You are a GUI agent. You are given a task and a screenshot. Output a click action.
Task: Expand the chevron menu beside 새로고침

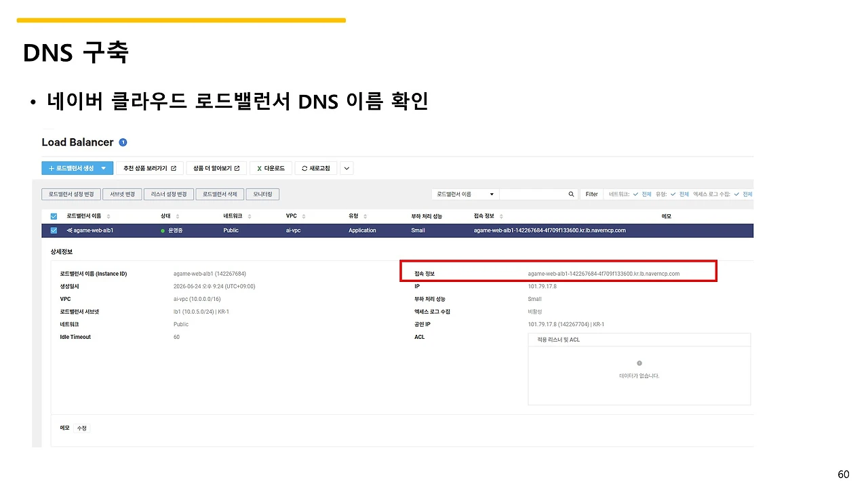tap(347, 168)
